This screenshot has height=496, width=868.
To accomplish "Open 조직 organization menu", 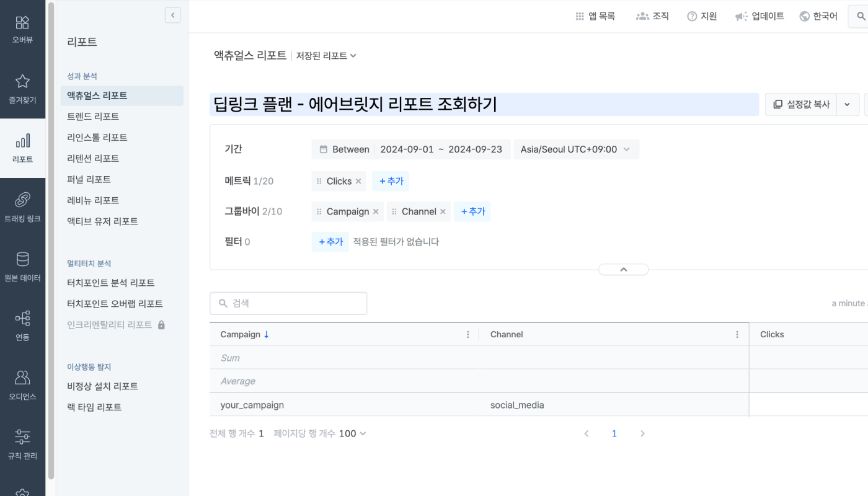I will point(652,16).
